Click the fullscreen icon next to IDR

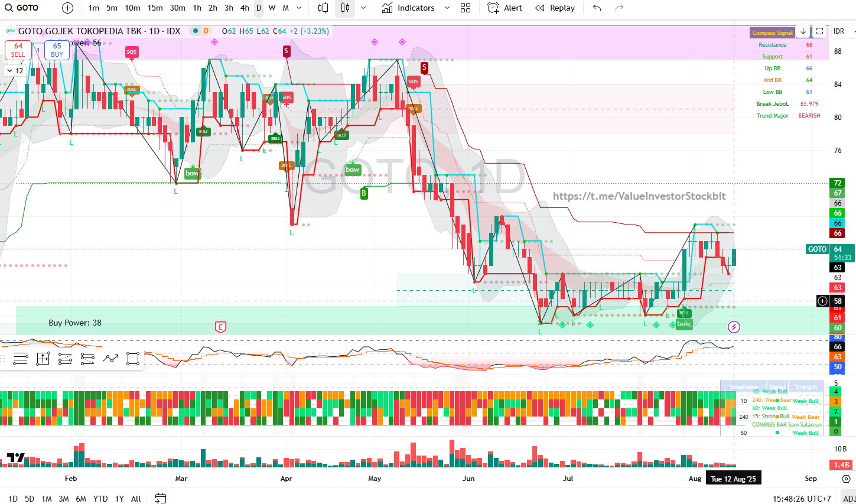[819, 31]
